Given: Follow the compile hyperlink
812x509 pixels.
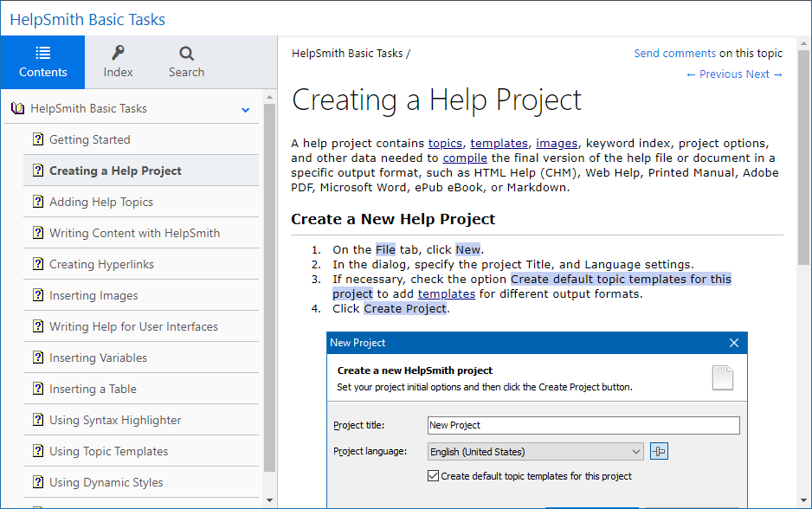Looking at the screenshot, I should (465, 158).
